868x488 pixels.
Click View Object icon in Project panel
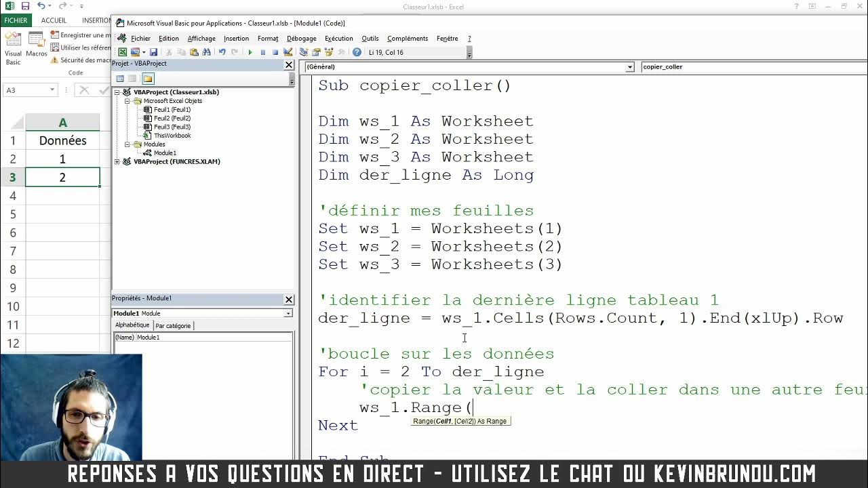tap(132, 79)
